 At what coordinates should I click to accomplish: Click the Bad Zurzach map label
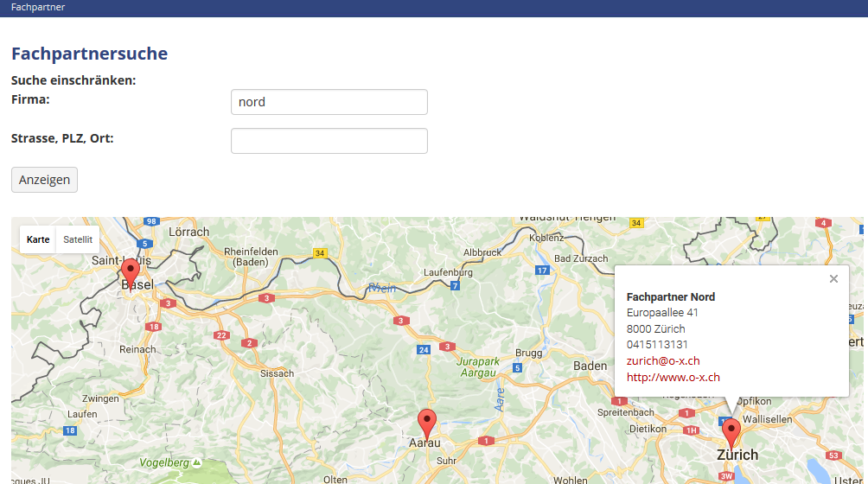pyautogui.click(x=581, y=258)
